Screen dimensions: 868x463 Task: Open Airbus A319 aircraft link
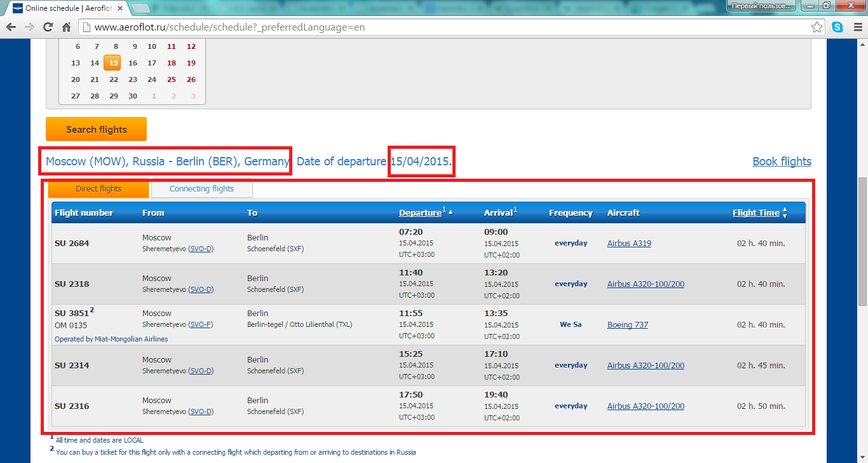click(x=629, y=243)
